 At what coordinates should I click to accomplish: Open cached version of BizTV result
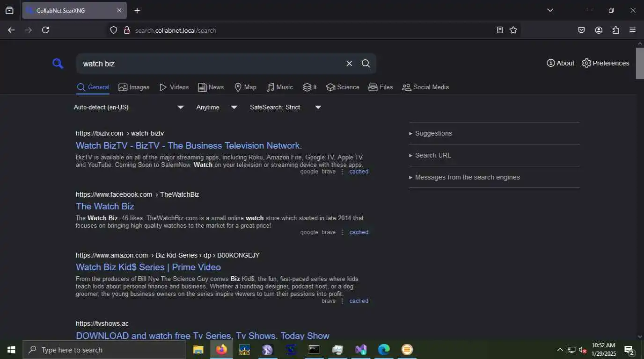coord(359,172)
